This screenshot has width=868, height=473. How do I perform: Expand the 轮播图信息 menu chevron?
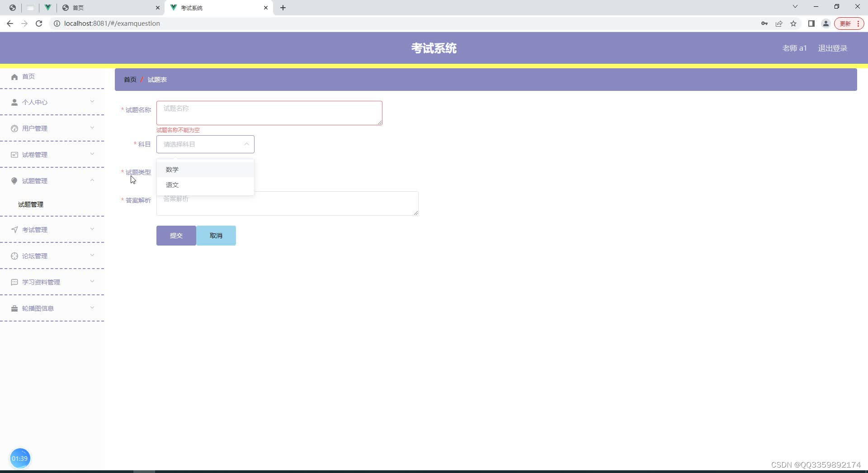tap(92, 307)
